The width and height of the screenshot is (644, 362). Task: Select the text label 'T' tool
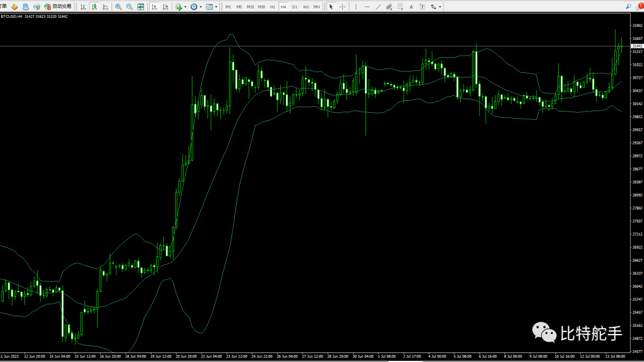pos(422,7)
